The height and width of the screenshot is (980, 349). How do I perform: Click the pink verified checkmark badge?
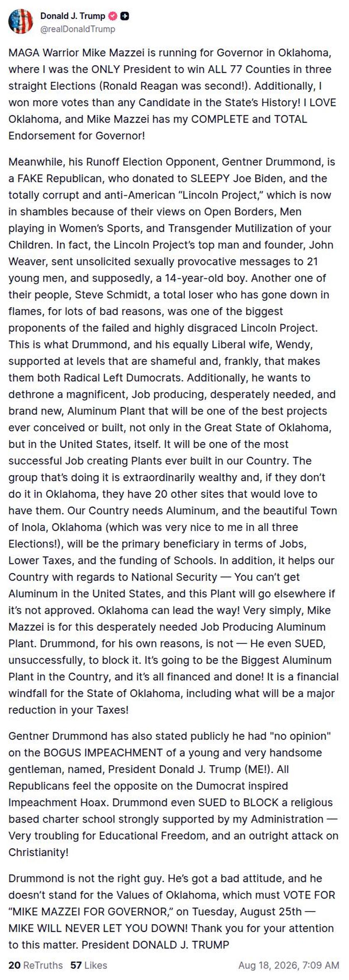coord(113,16)
